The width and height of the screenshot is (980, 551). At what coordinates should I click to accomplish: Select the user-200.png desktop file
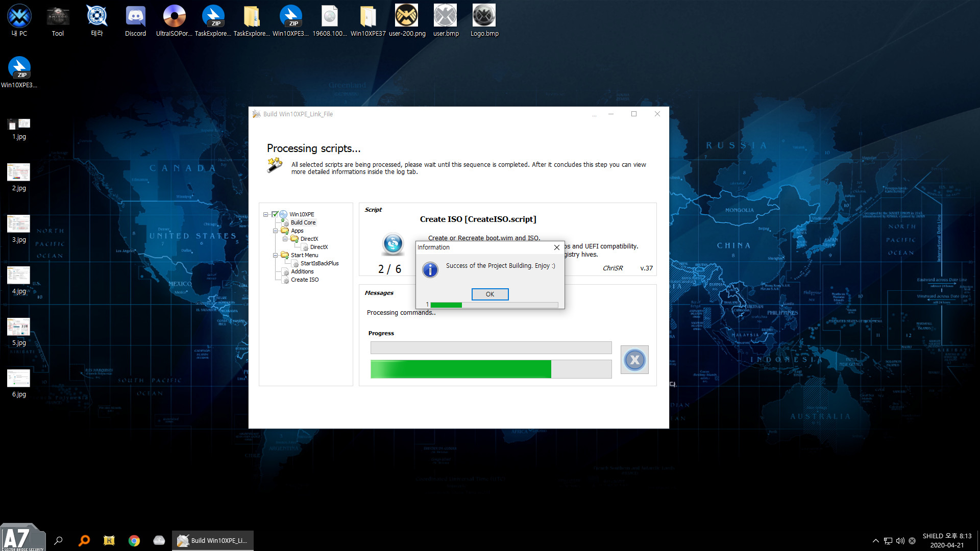pos(407,20)
